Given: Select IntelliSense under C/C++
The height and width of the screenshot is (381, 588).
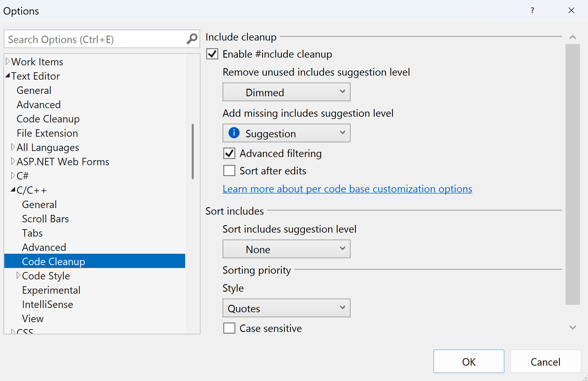Looking at the screenshot, I should click(47, 304).
